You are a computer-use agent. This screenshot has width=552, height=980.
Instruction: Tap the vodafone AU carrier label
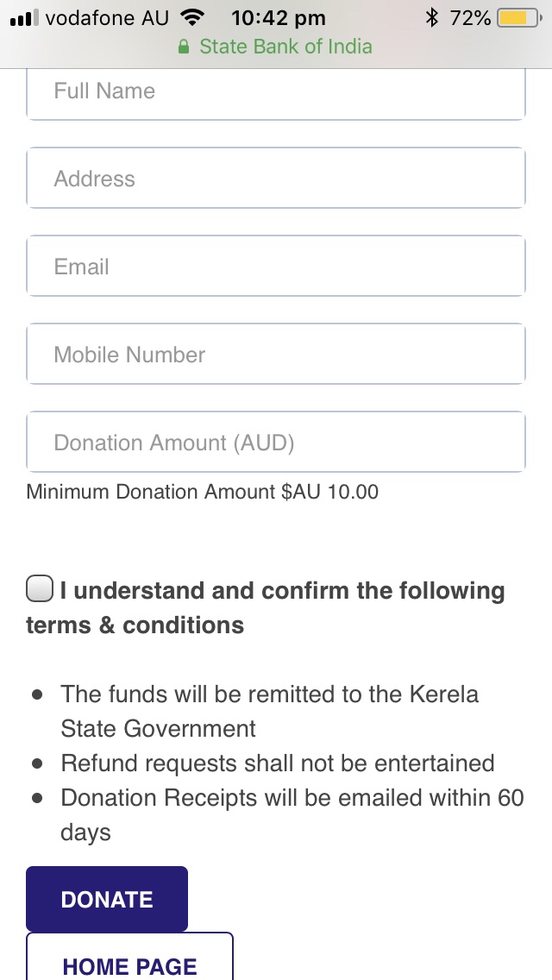pos(107,18)
